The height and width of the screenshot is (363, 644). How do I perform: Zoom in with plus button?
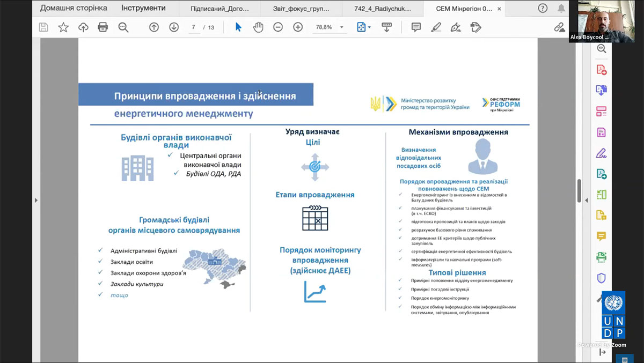pos(298,27)
